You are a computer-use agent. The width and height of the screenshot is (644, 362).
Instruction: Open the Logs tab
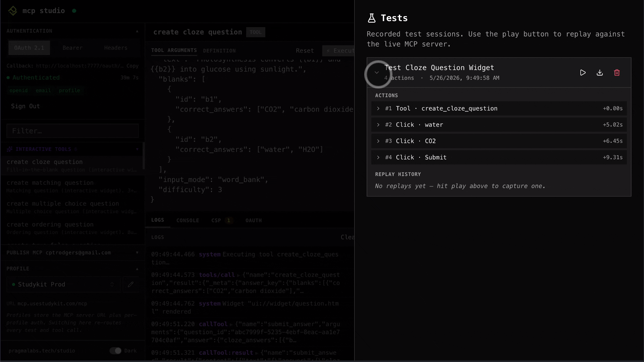[x=158, y=220]
